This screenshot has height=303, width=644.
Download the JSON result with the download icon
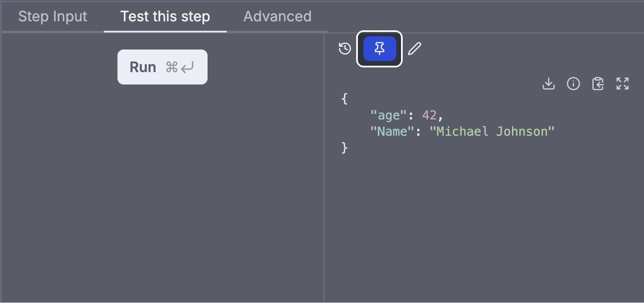[x=548, y=84]
